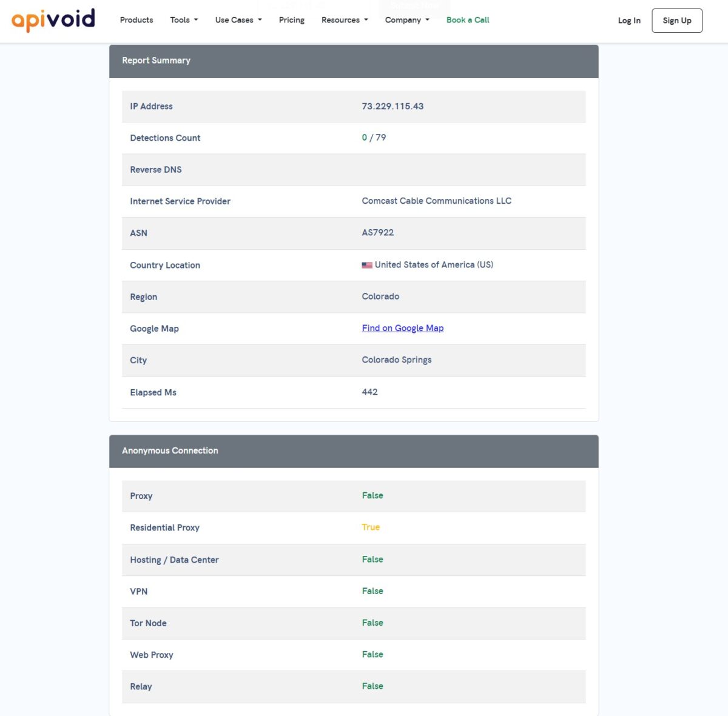The width and height of the screenshot is (728, 716).
Task: Click the City label
Action: [138, 360]
